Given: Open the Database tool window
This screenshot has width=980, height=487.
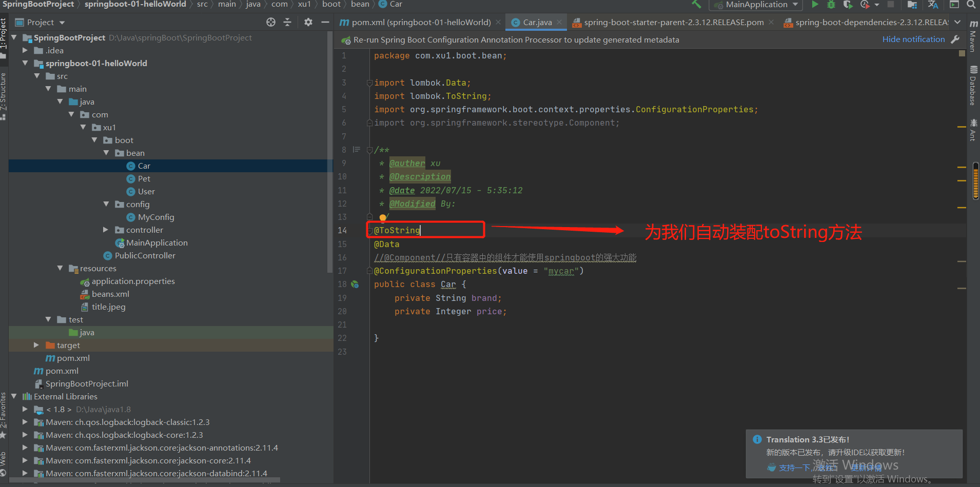Looking at the screenshot, I should click(973, 86).
